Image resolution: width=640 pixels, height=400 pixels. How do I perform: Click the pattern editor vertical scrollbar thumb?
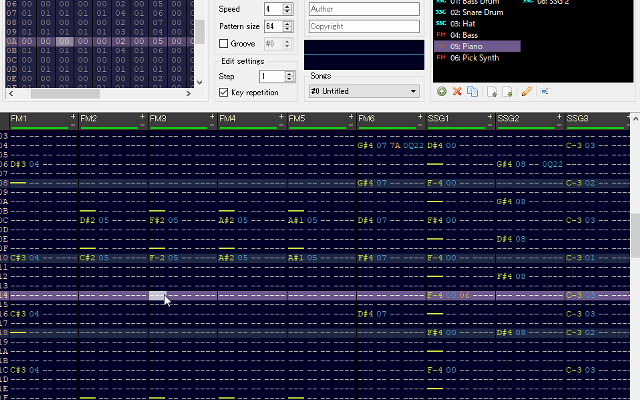635,236
